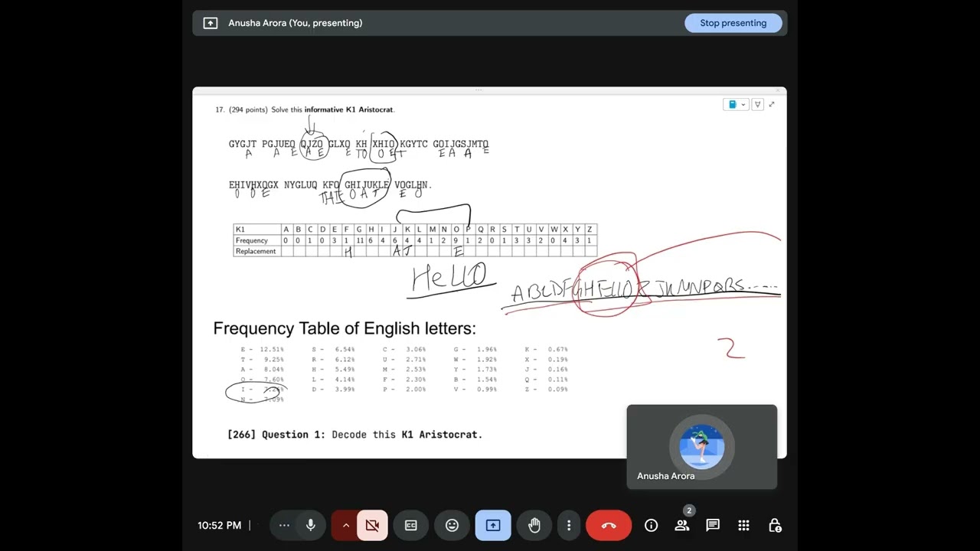Click 'S - 6.54%' frequency entry
Viewport: 980px width, 551px height.
coord(333,350)
